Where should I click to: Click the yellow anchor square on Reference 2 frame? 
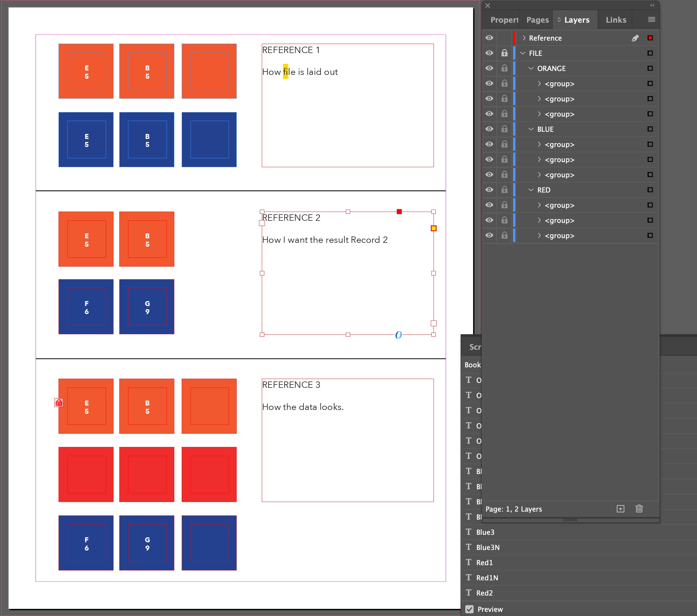point(433,228)
